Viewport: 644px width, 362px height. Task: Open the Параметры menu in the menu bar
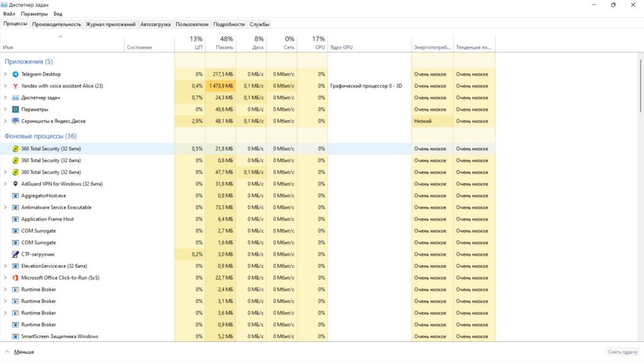(x=34, y=14)
